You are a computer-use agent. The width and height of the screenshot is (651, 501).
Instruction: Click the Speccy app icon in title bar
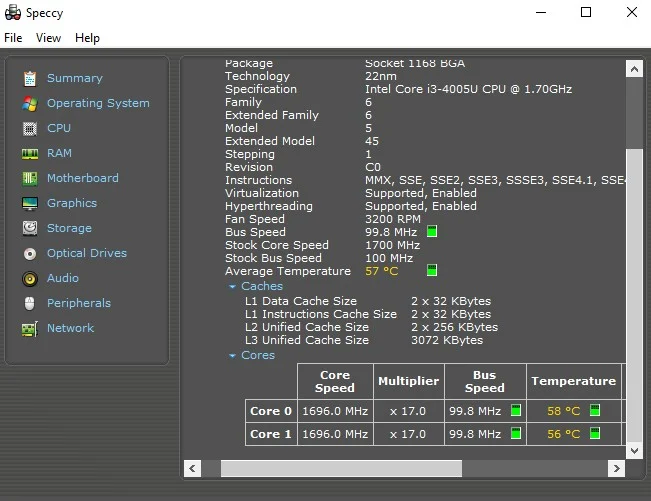13,12
